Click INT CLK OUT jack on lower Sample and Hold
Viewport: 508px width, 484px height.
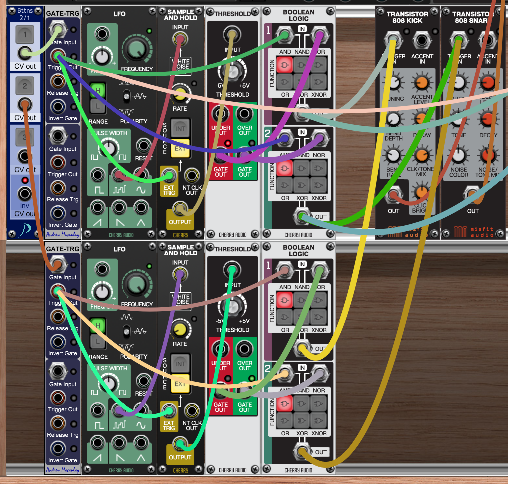192,410
